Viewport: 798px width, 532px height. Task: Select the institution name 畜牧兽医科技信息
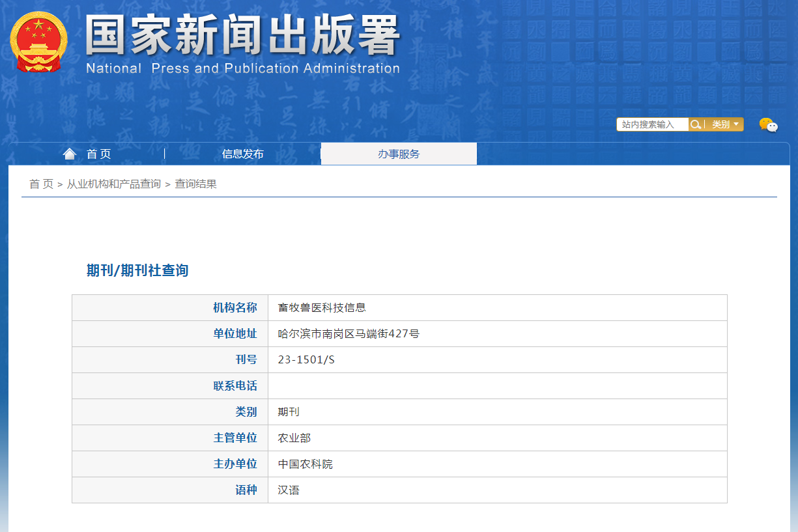click(322, 308)
